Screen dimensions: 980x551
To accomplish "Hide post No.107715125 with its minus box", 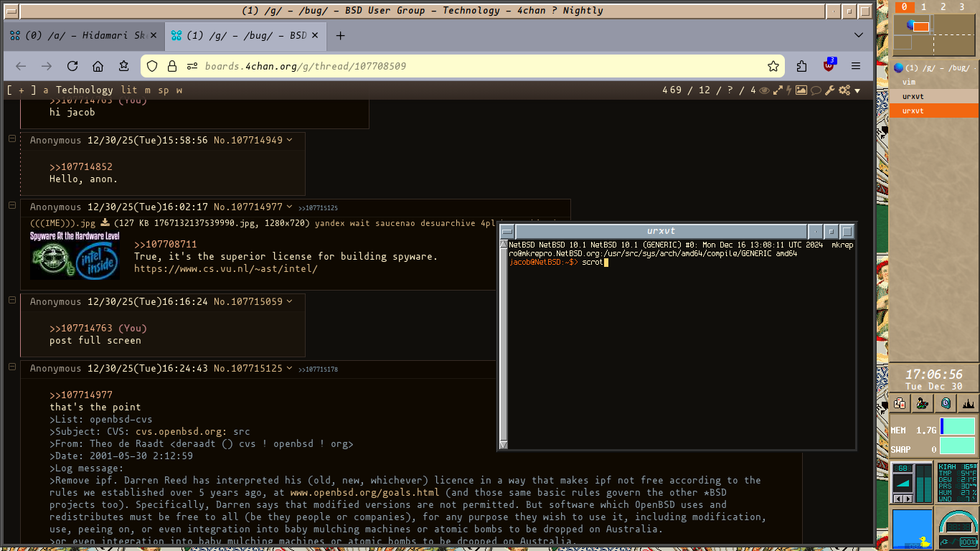I will pyautogui.click(x=12, y=367).
